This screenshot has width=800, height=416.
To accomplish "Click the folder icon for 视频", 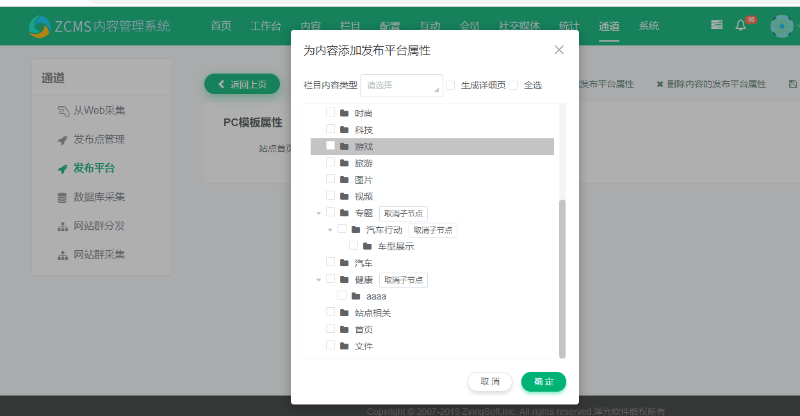I will (344, 197).
